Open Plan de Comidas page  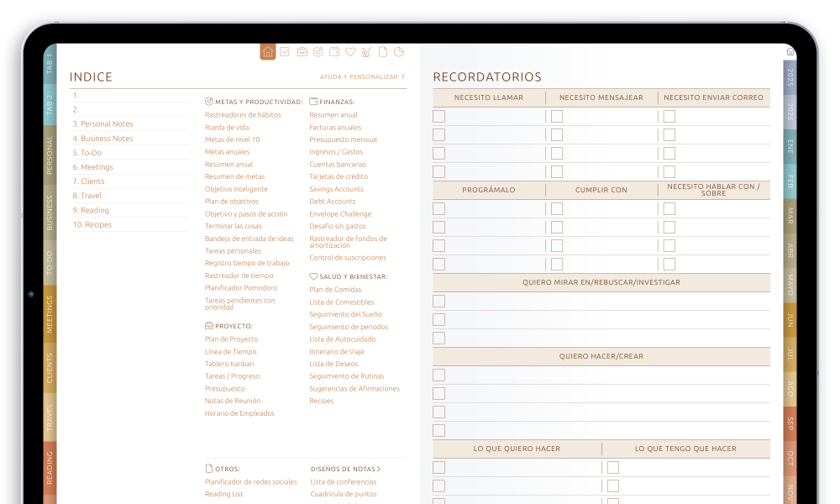[x=335, y=289]
